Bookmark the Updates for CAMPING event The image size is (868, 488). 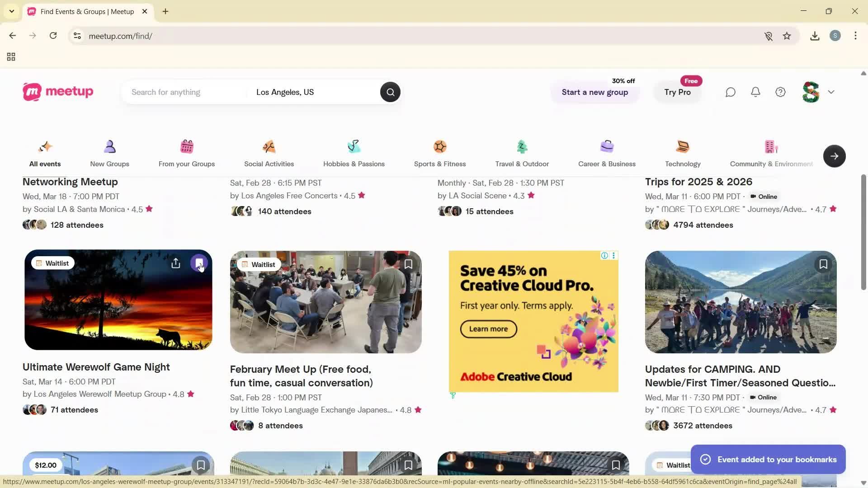tap(823, 264)
